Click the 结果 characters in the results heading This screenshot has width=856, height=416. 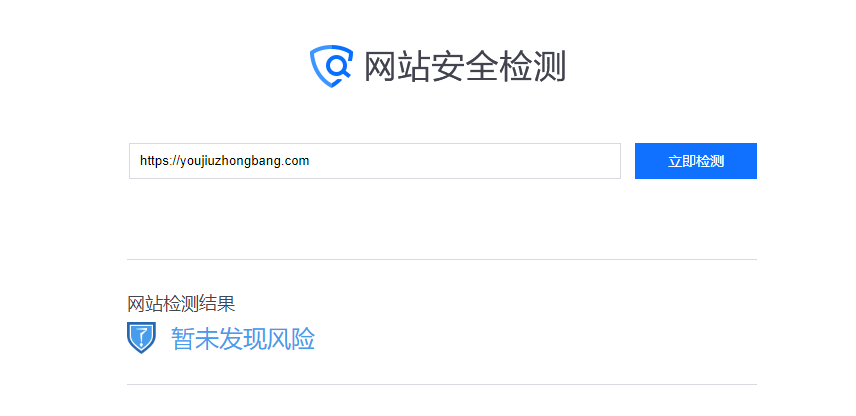(217, 304)
